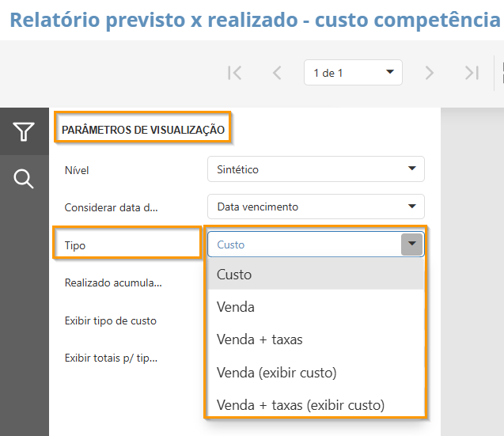This screenshot has height=436, width=504.
Task: Open the '1 de 1' page selector
Action: (353, 73)
